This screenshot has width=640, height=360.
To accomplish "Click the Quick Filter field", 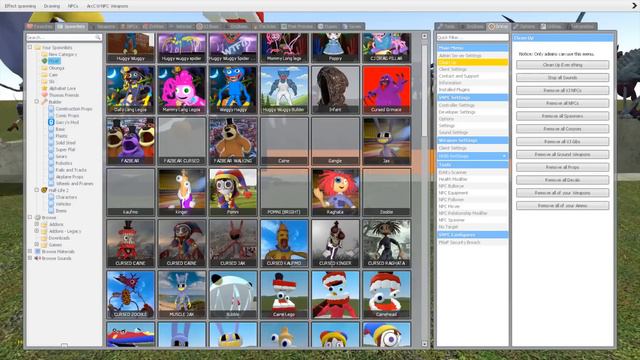I will tap(473, 37).
